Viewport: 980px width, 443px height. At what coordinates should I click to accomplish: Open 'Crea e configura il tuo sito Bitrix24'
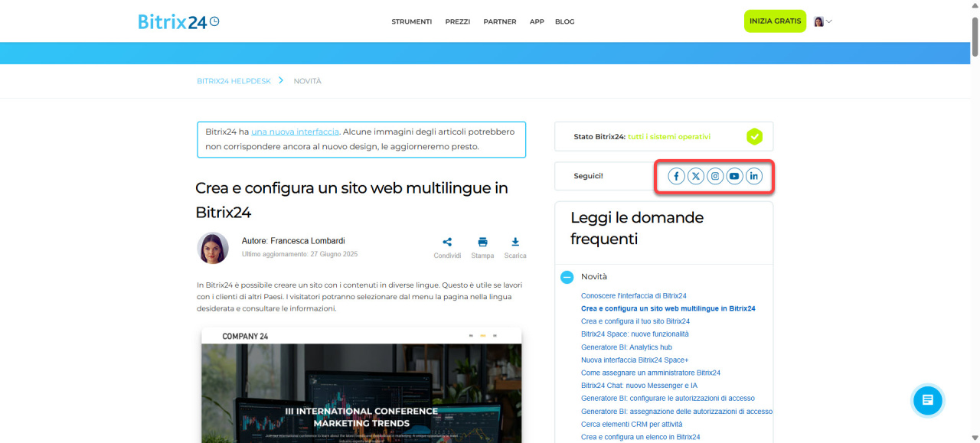point(635,321)
